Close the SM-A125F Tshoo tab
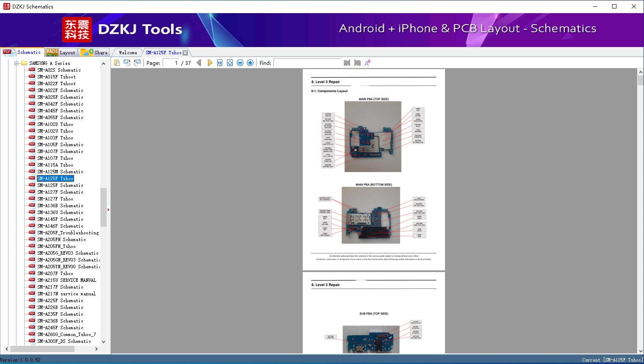 point(185,53)
